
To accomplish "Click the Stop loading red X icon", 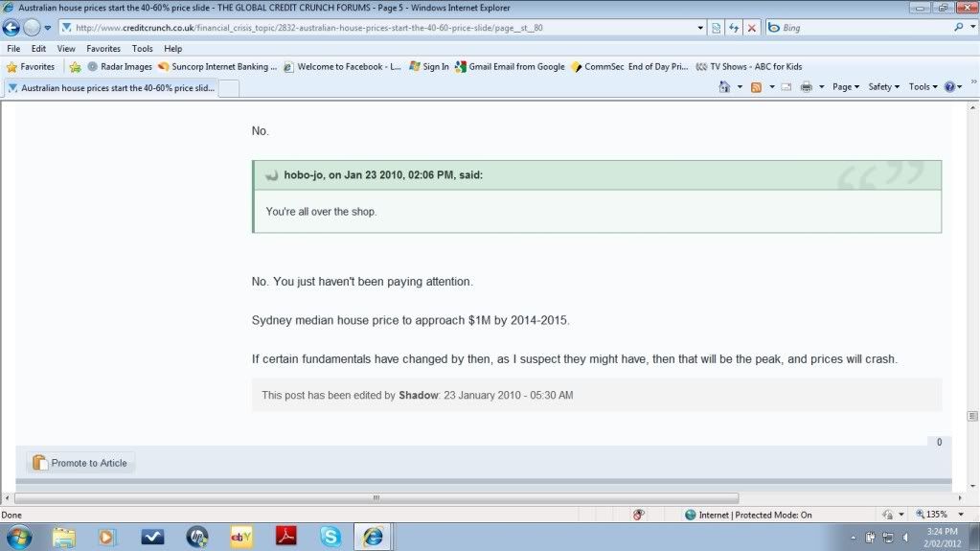I will (751, 28).
